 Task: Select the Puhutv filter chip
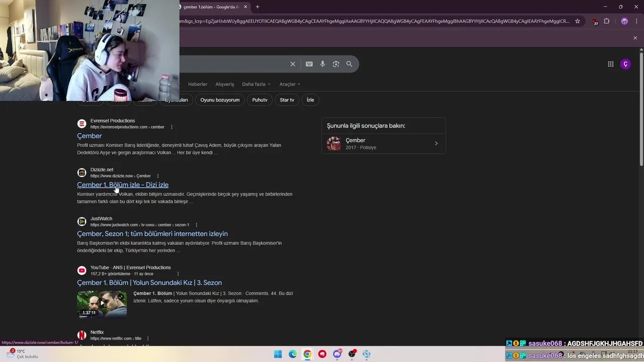260,100
